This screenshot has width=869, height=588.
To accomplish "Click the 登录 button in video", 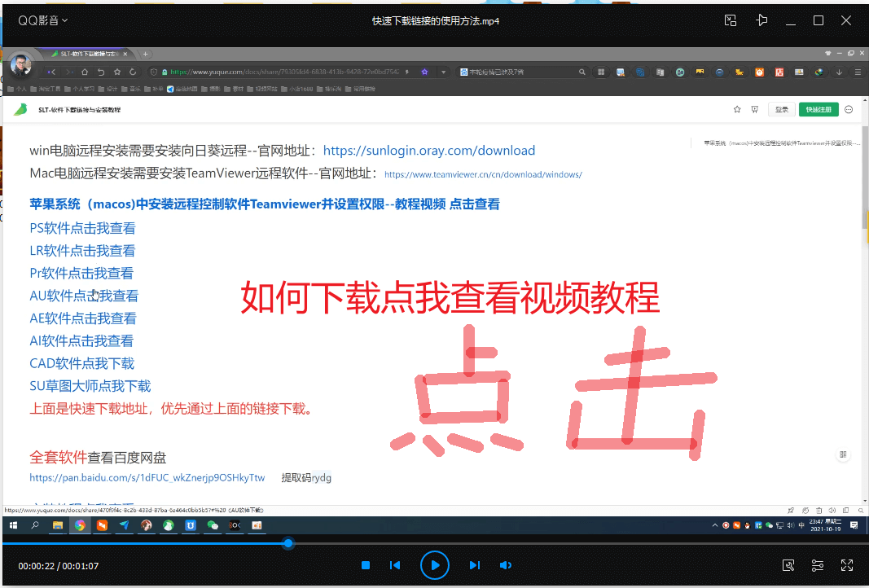I will click(x=781, y=110).
